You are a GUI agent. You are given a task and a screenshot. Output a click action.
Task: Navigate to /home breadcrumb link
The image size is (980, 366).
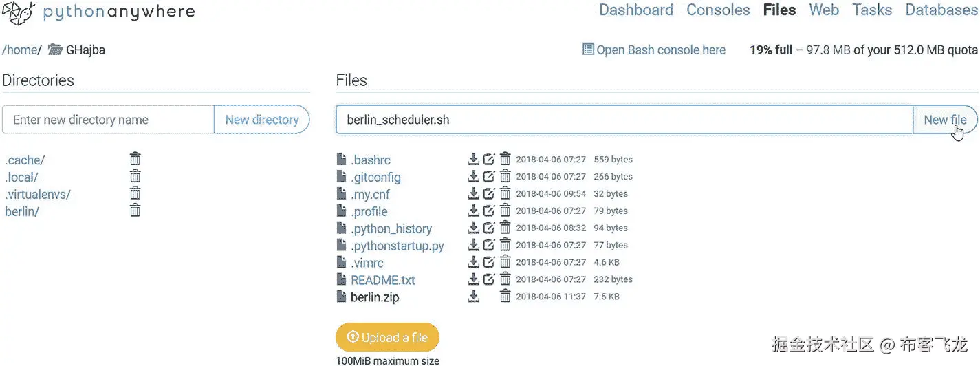[21, 50]
